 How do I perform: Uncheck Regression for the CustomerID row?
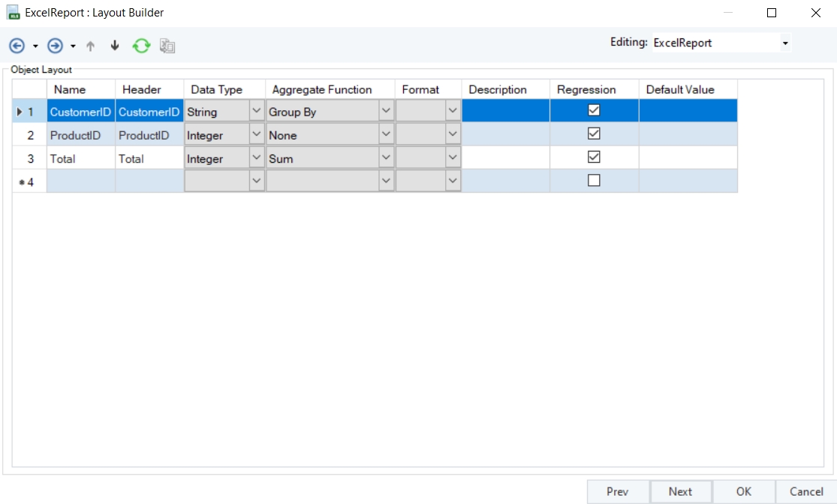594,110
